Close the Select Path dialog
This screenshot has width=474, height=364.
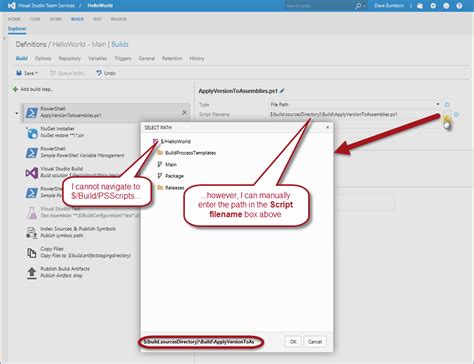coord(328,127)
